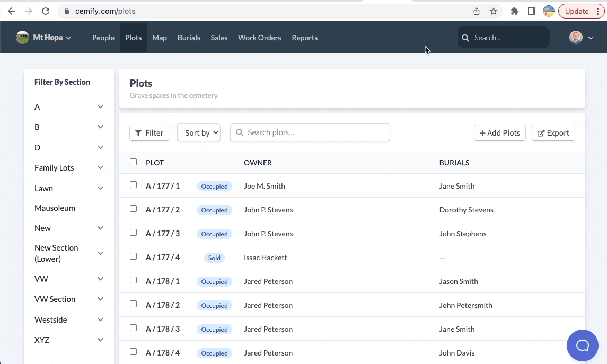
Task: Go to the Map tab
Action: coord(160,38)
